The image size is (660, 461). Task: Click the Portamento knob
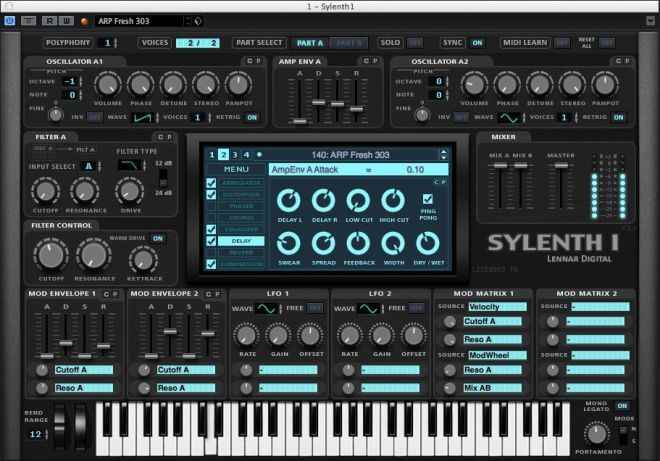point(596,434)
